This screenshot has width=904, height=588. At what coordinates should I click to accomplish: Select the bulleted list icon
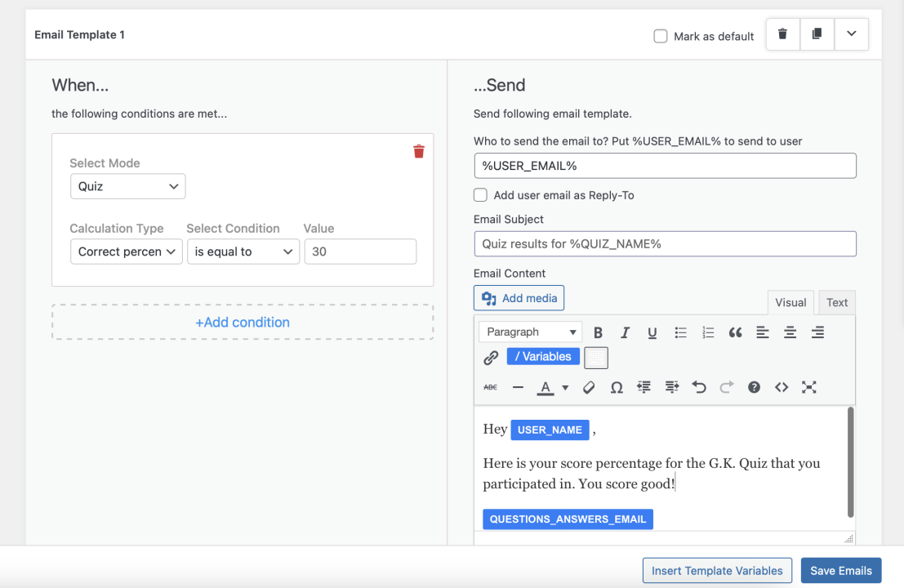[680, 332]
